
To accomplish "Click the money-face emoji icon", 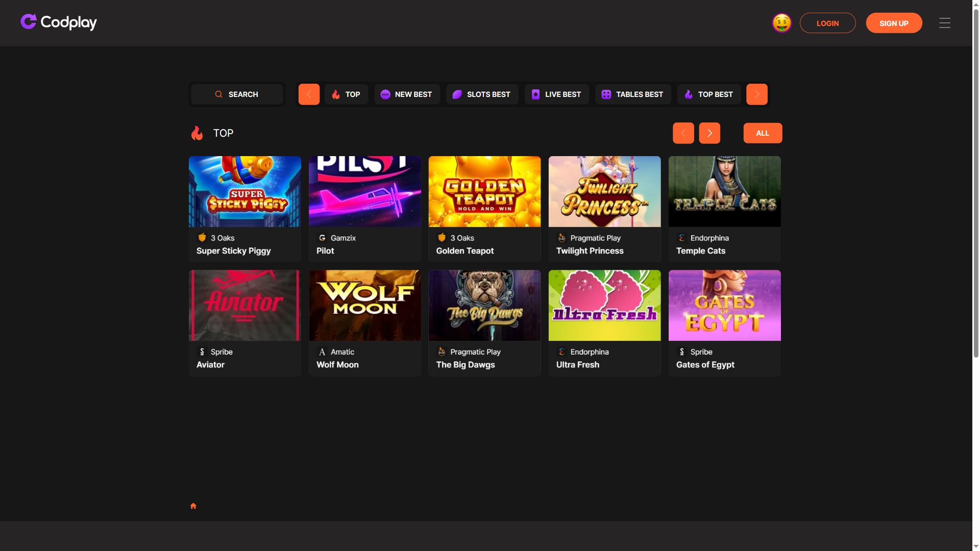I will [x=781, y=23].
